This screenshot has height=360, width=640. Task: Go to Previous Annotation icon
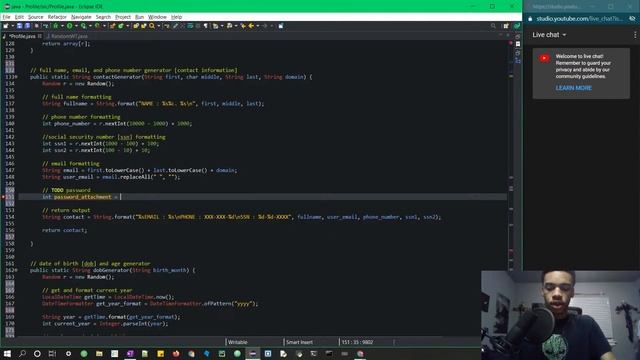229,26
